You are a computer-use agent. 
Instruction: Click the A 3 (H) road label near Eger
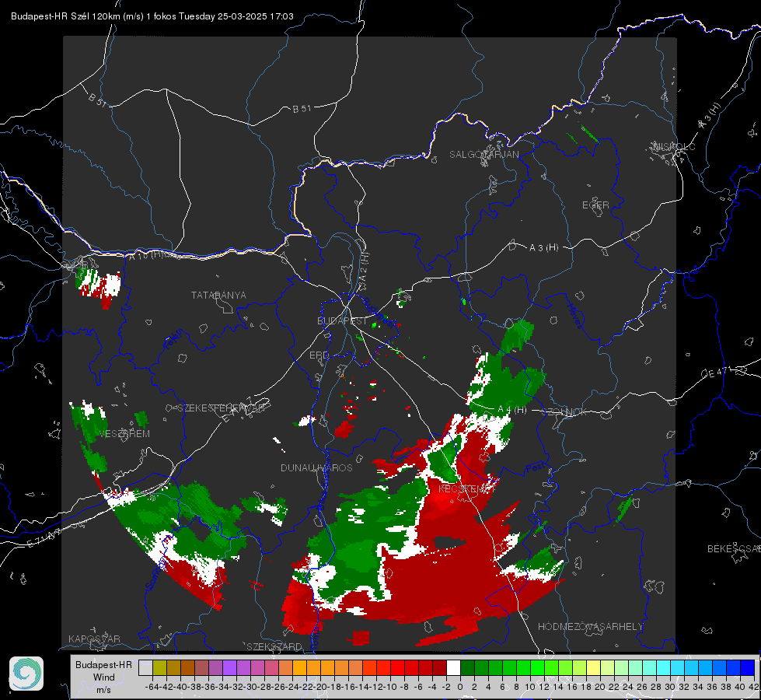click(543, 247)
